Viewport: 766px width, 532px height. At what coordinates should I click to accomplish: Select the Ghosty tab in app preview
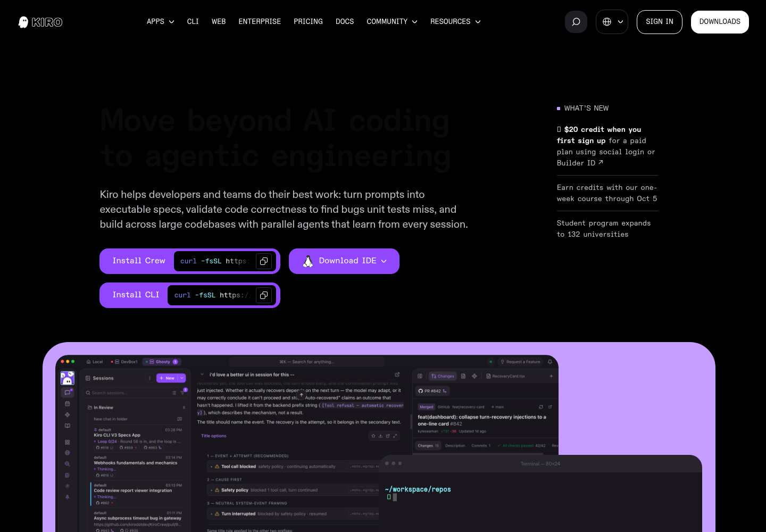pos(162,362)
